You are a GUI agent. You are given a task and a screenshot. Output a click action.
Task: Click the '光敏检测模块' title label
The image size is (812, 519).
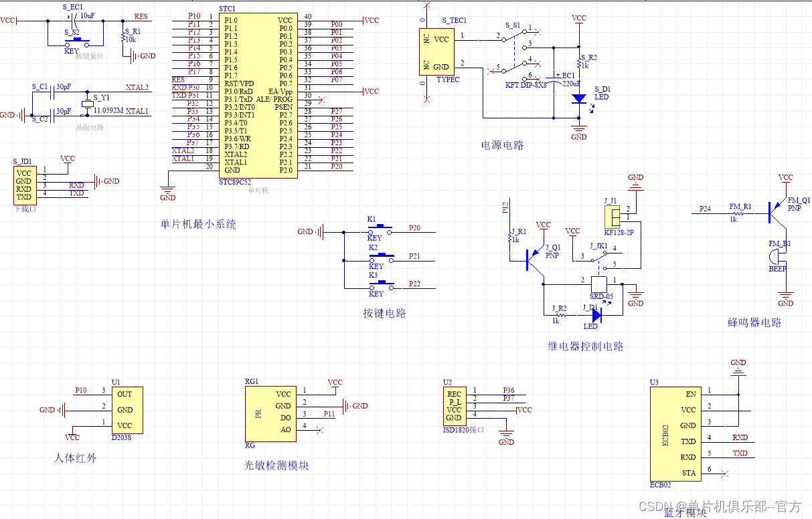[x=276, y=465]
